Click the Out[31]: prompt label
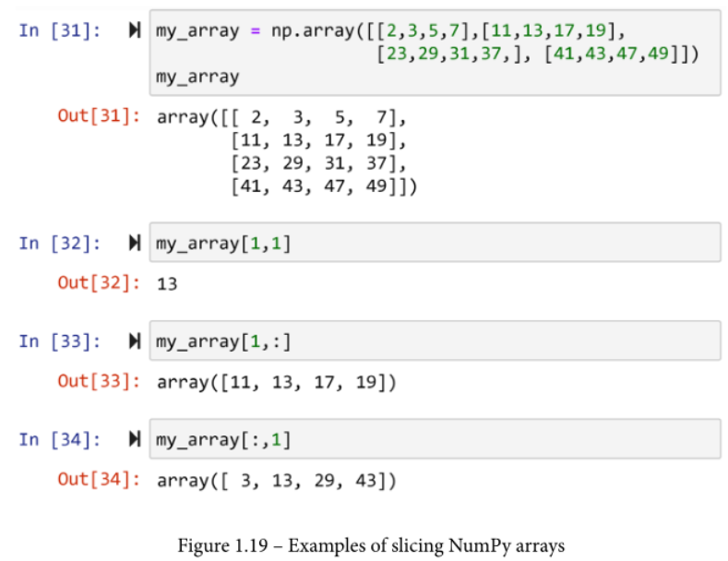 tap(99, 116)
